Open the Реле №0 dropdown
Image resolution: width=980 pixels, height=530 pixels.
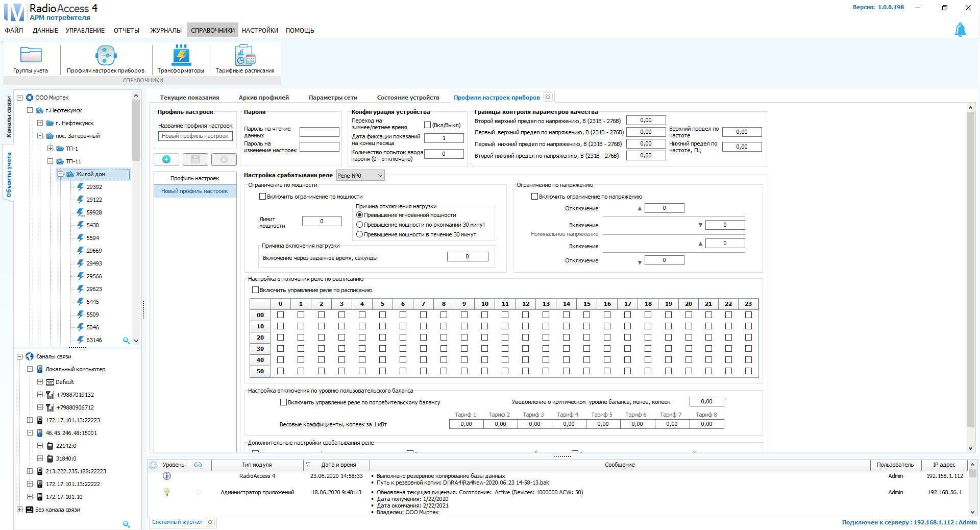coord(360,176)
